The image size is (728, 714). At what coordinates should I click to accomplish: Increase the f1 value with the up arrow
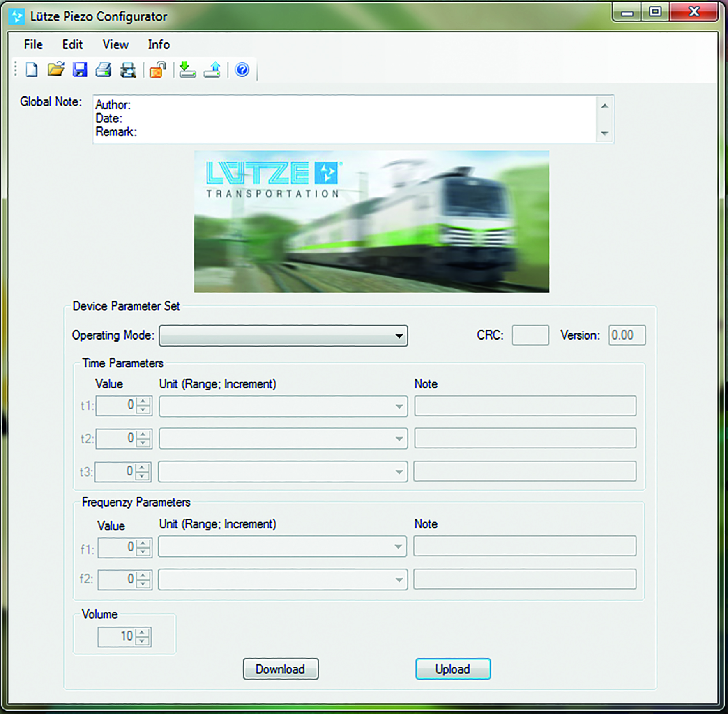[143, 543]
